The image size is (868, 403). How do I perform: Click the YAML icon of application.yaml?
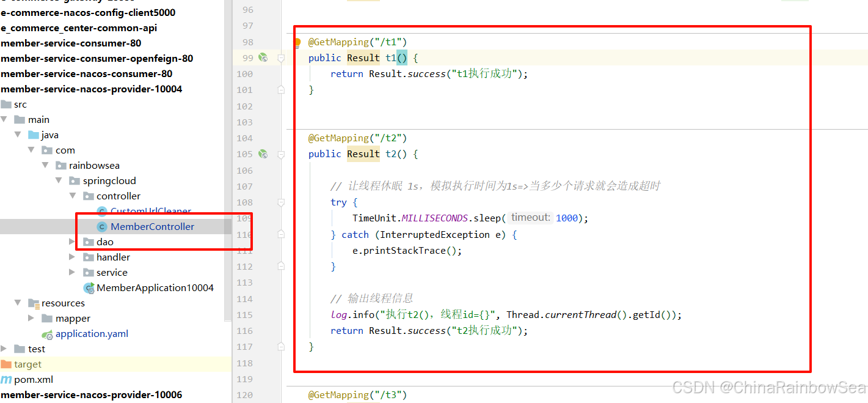(x=47, y=334)
